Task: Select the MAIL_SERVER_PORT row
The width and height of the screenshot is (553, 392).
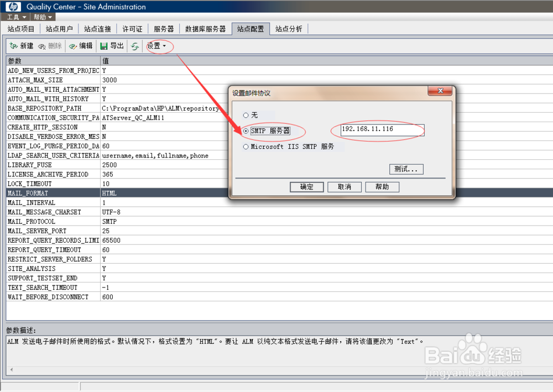Action: 279,231
